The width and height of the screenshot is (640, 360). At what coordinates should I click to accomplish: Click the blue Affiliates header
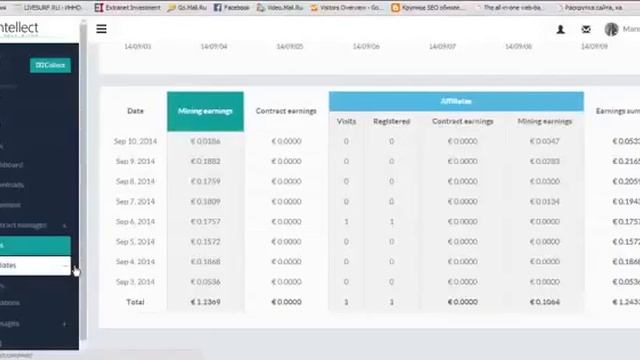[456, 101]
